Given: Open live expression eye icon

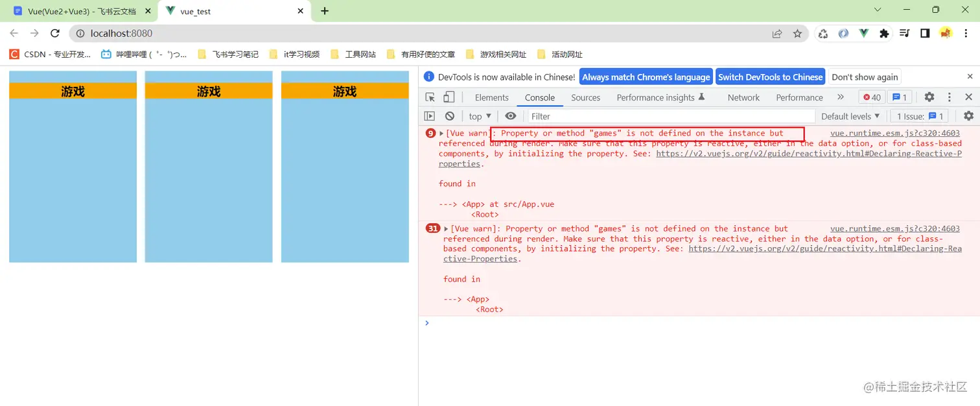Looking at the screenshot, I should coord(511,116).
